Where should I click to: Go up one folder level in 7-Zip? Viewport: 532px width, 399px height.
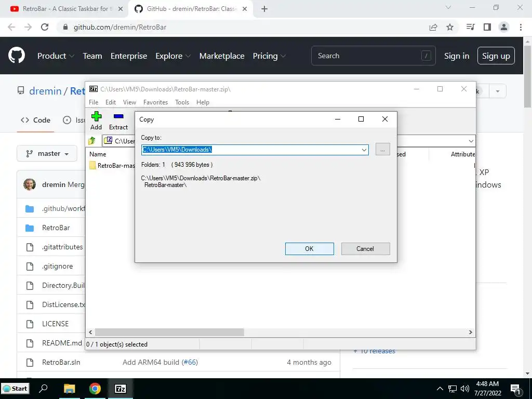[x=92, y=140]
